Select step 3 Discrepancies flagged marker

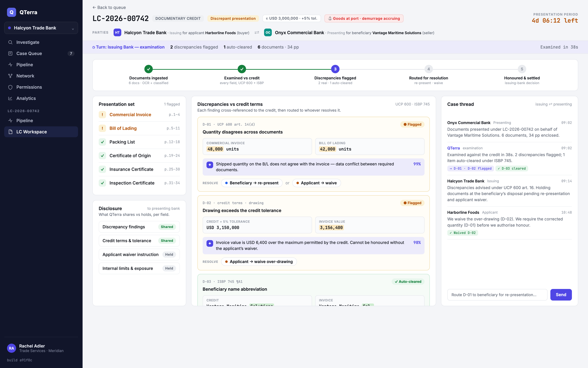coord(335,69)
